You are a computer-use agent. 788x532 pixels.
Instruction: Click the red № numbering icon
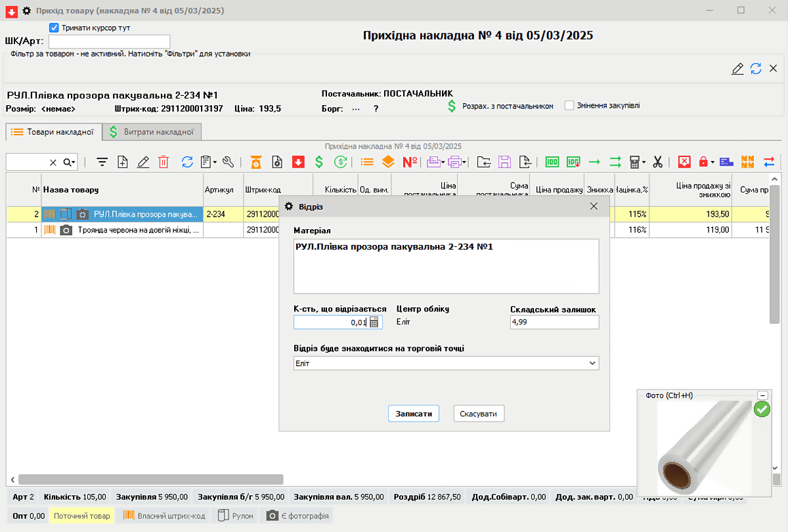[410, 162]
